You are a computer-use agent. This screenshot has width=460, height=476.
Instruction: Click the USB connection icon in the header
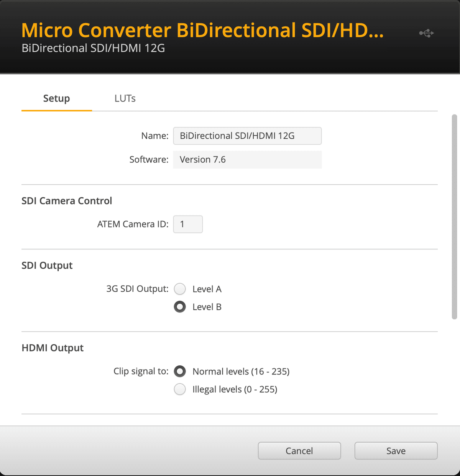point(426,33)
